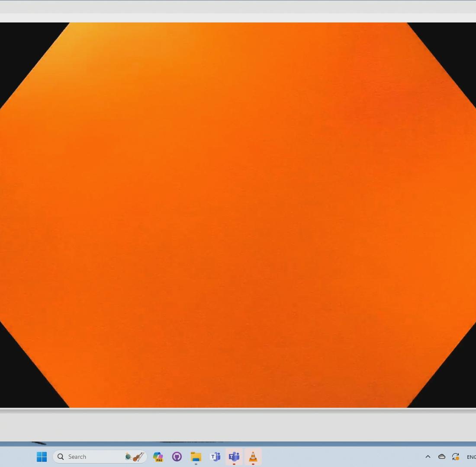This screenshot has height=467, width=476.
Task: Click the taskbar Search box
Action: (x=100, y=457)
